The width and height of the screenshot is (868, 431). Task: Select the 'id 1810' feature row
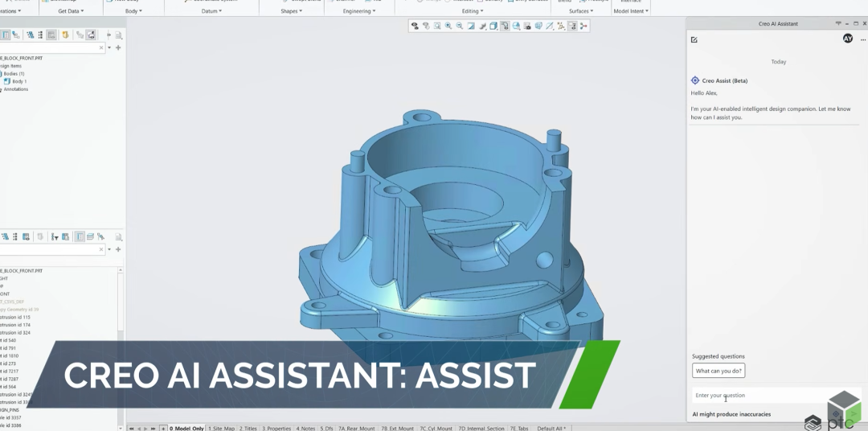point(10,356)
